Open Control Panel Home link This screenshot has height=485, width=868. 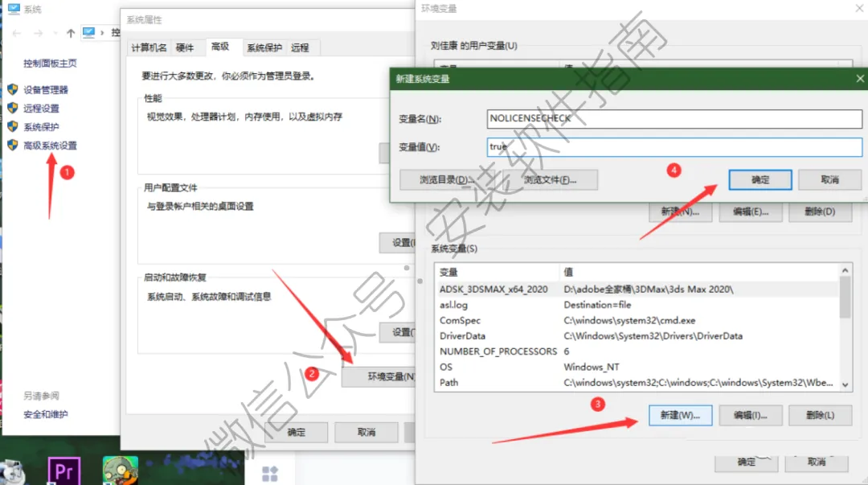[x=50, y=64]
